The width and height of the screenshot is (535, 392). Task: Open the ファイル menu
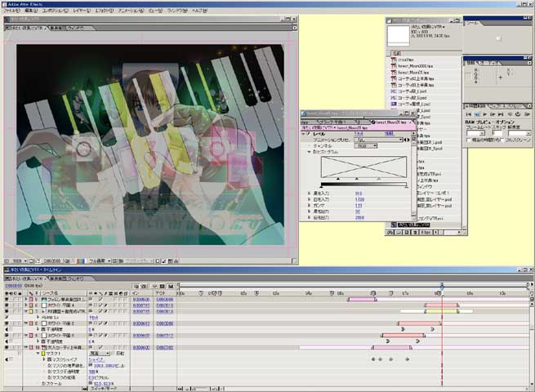12,11
